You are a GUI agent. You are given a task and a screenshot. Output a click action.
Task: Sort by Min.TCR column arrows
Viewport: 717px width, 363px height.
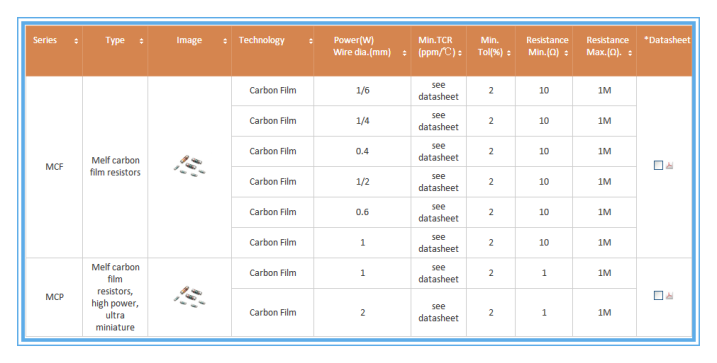click(x=460, y=53)
